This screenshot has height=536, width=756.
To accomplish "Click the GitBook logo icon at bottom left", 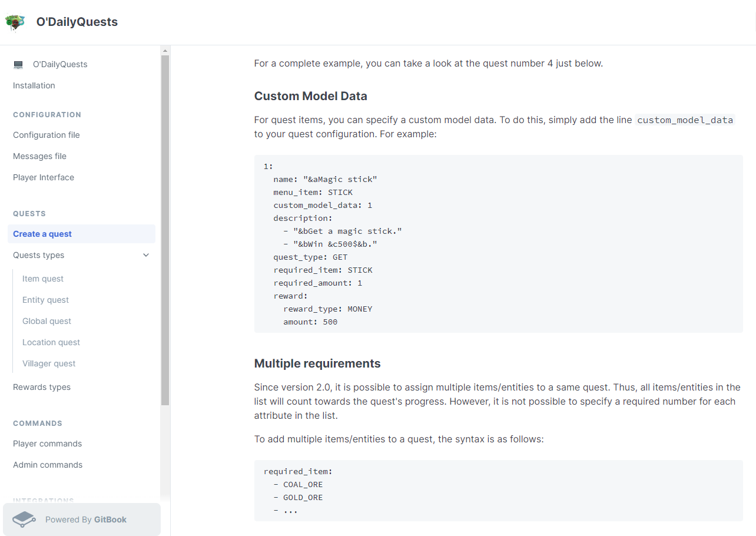I will (x=24, y=520).
